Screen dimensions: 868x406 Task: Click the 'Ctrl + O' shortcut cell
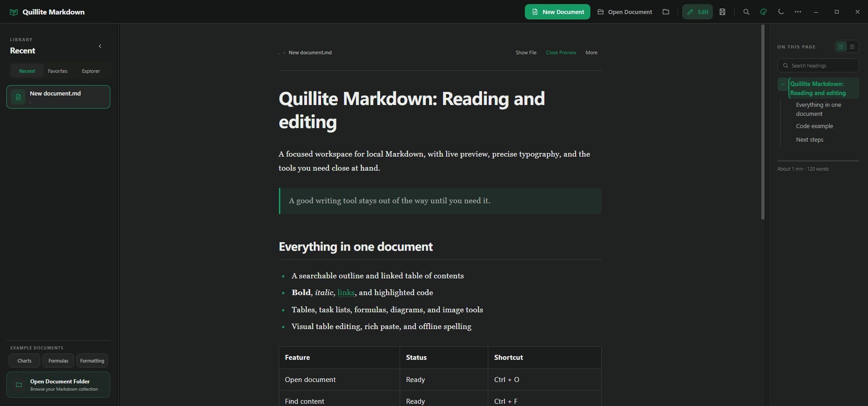pos(545,380)
